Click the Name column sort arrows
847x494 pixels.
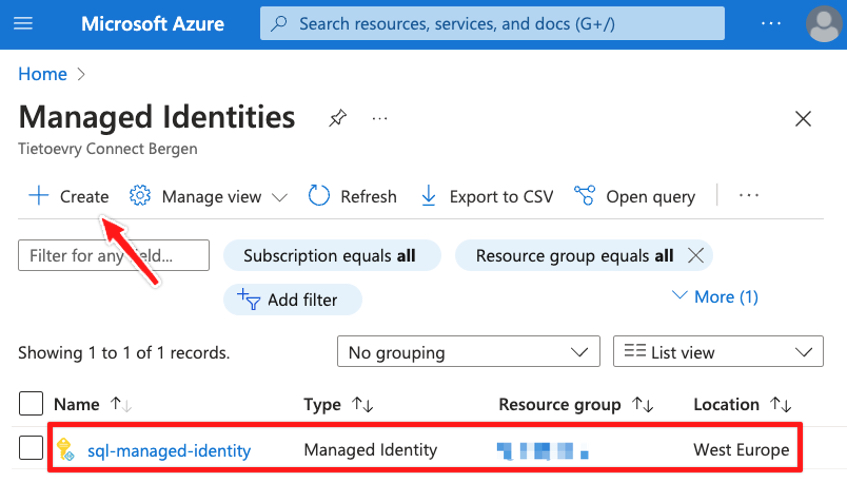(x=120, y=404)
